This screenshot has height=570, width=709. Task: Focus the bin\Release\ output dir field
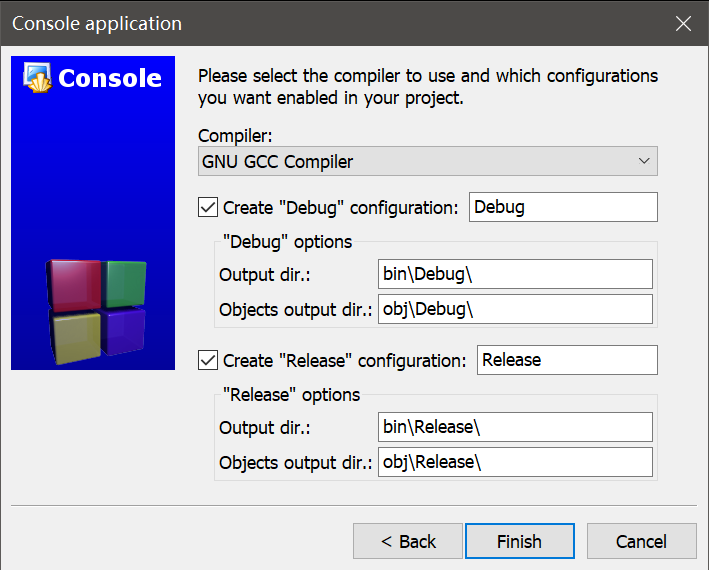pos(515,427)
